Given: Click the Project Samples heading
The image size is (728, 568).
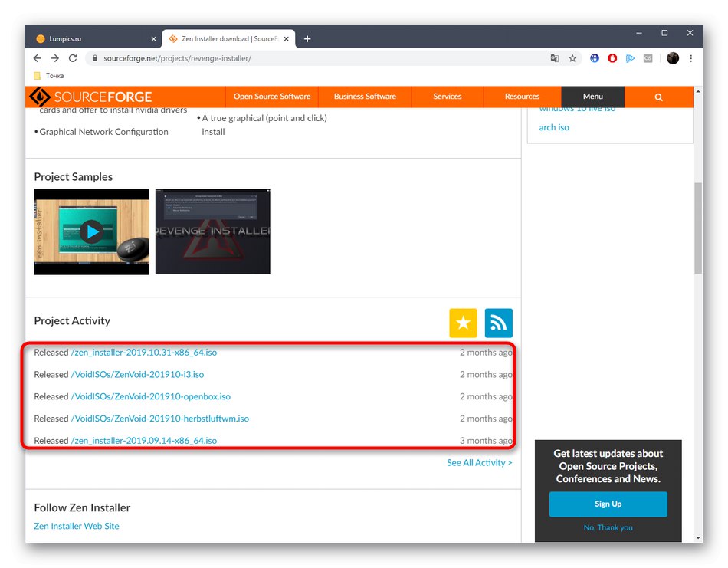Looking at the screenshot, I should [x=74, y=177].
